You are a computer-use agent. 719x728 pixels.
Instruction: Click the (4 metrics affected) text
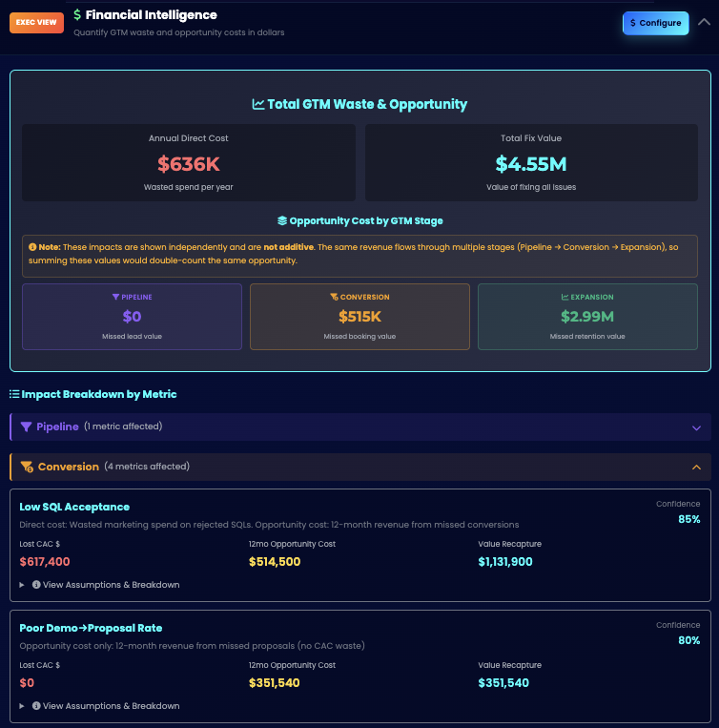coord(147,467)
